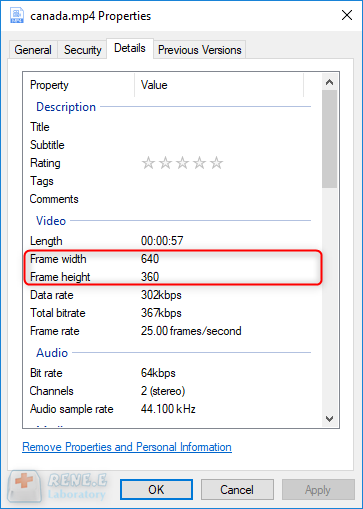363x509 pixels.
Task: Click the Audio group header
Action: click(52, 353)
